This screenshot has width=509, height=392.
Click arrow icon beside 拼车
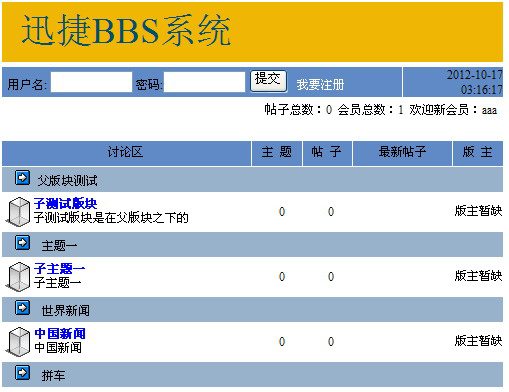coord(23,373)
